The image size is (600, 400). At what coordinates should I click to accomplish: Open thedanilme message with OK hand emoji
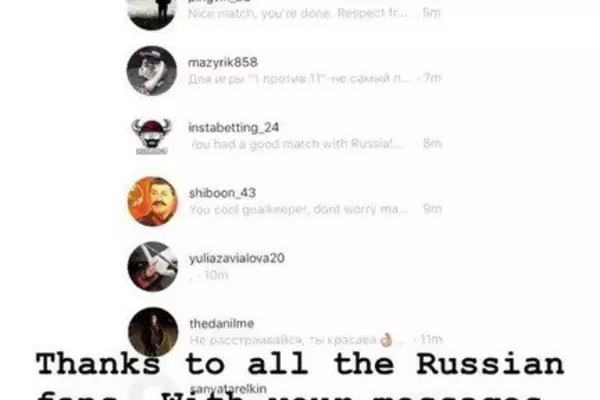296,340
